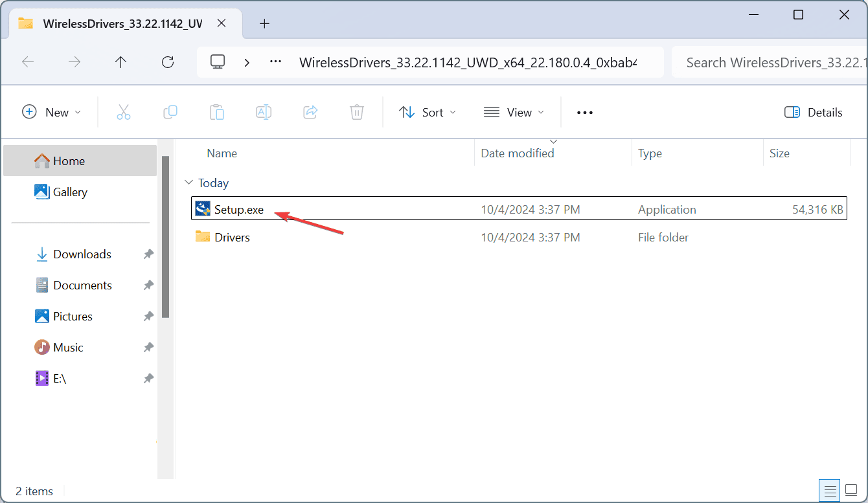Click the Delete trash icon
The height and width of the screenshot is (503, 868).
[357, 112]
